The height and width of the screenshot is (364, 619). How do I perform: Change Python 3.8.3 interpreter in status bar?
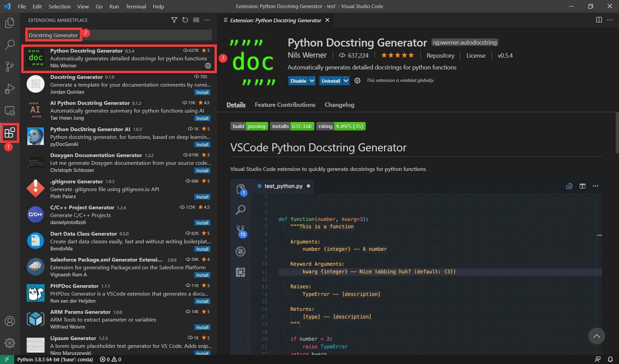click(55, 359)
